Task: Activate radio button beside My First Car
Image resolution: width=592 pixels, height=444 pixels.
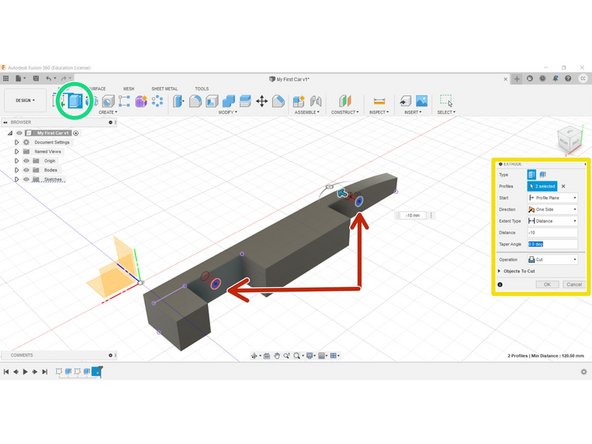Action: point(76,133)
